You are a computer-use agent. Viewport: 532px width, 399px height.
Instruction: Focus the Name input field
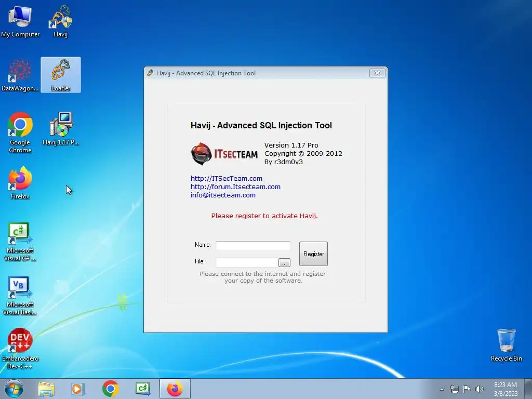tap(253, 246)
